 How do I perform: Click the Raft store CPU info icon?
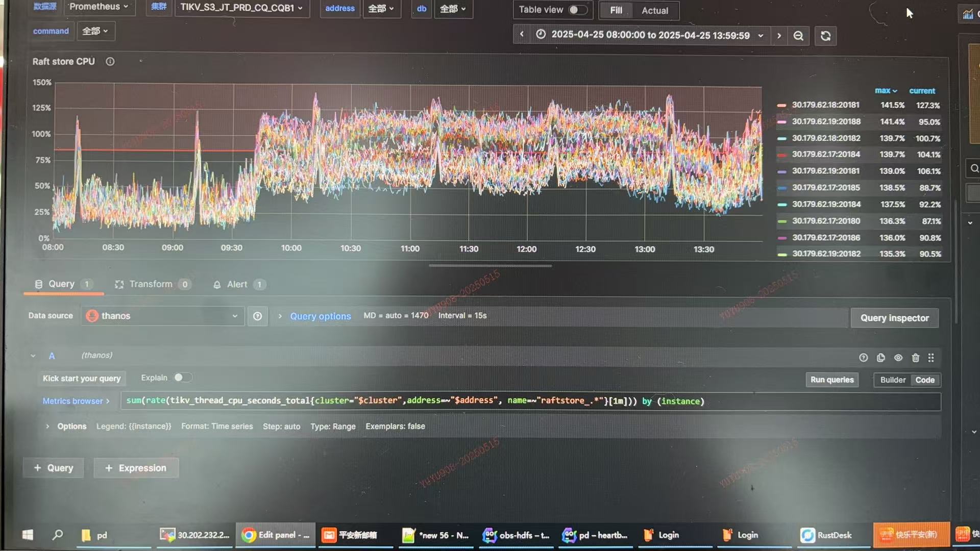(x=110, y=62)
